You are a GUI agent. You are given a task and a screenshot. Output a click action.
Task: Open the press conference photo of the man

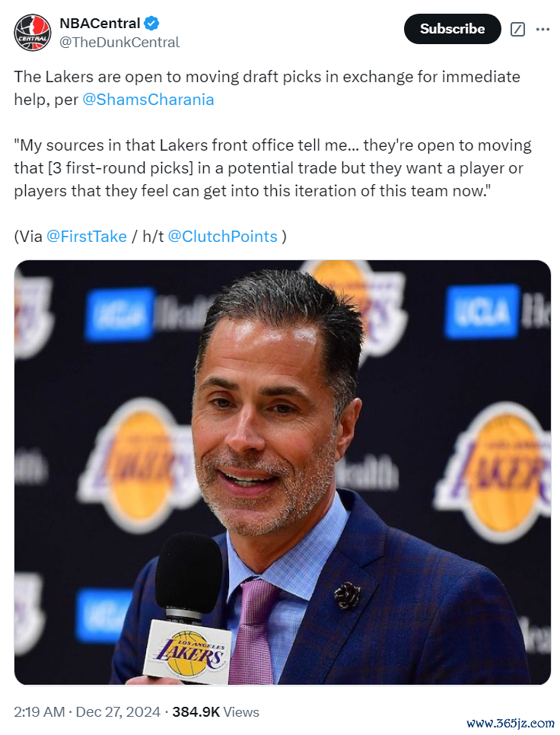(x=282, y=472)
